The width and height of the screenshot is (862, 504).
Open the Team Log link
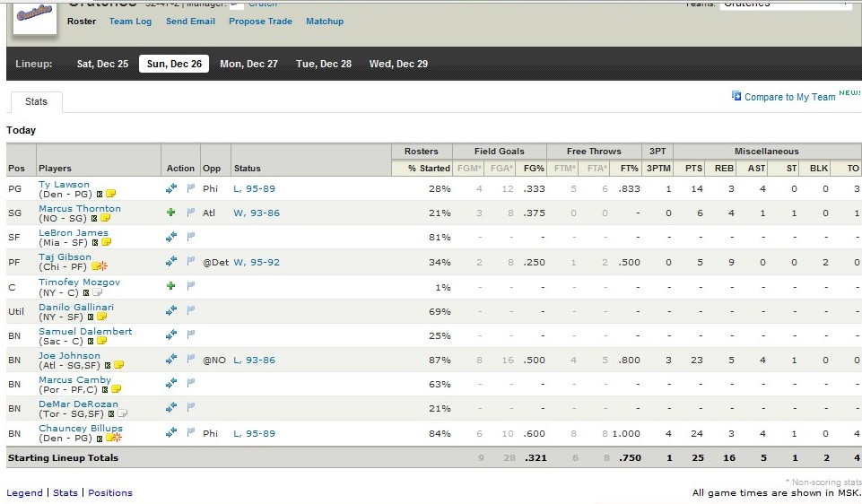[x=130, y=22]
